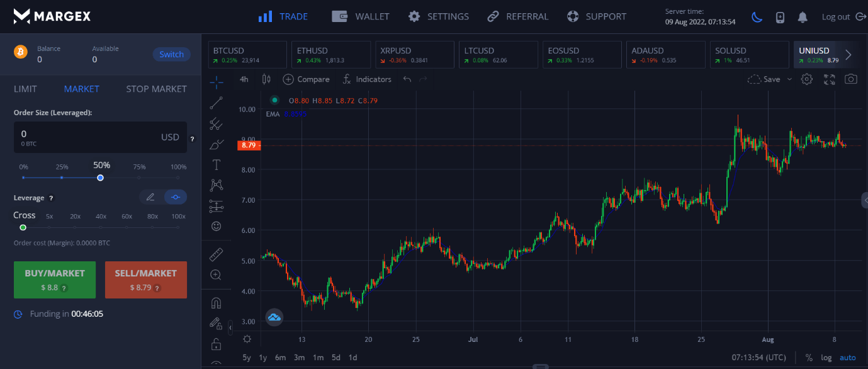Set order size slider to 75%
This screenshot has height=369, width=868.
139,178
